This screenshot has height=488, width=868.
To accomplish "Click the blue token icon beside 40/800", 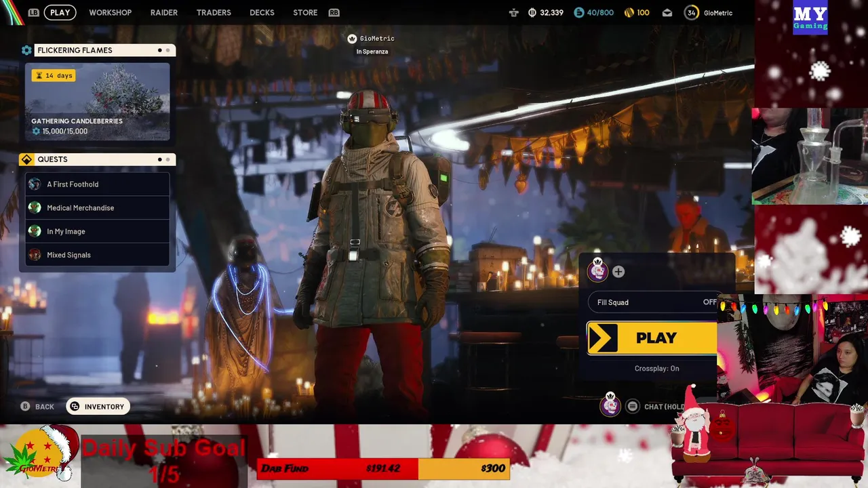I will 578,12.
